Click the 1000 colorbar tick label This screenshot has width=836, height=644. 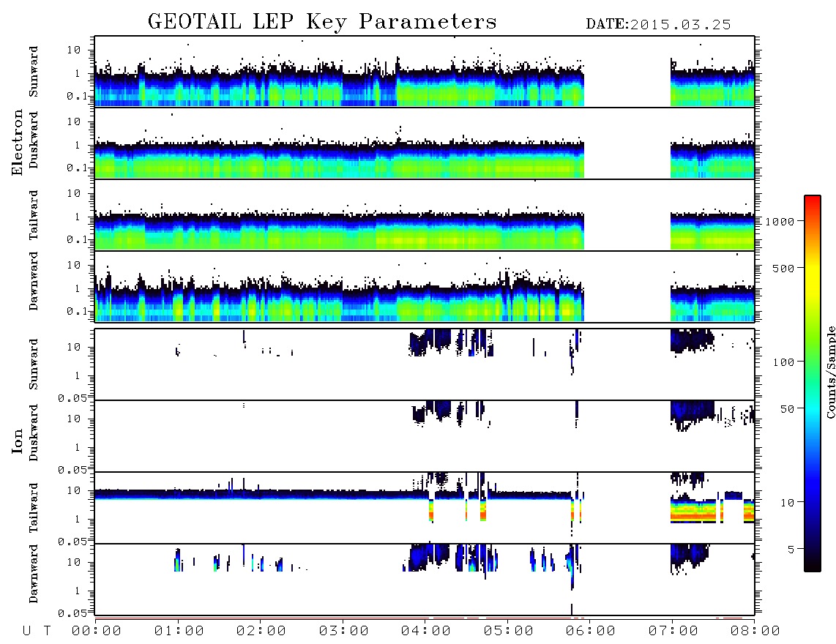[x=780, y=222]
